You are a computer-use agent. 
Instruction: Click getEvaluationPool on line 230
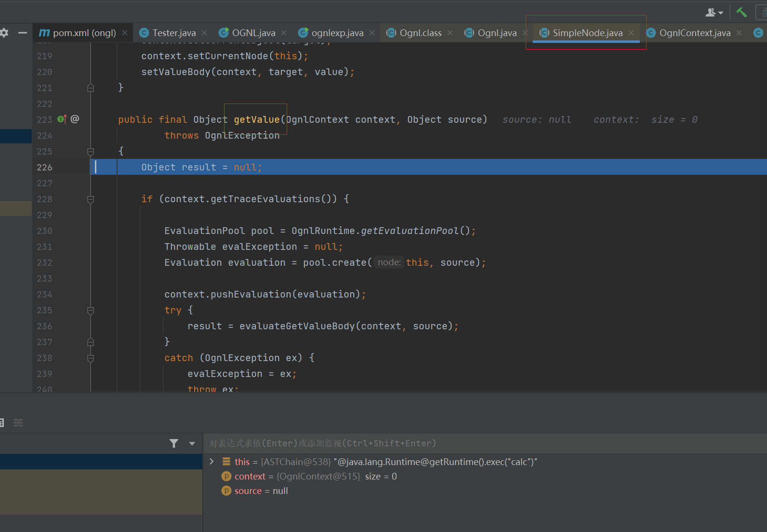pos(410,231)
